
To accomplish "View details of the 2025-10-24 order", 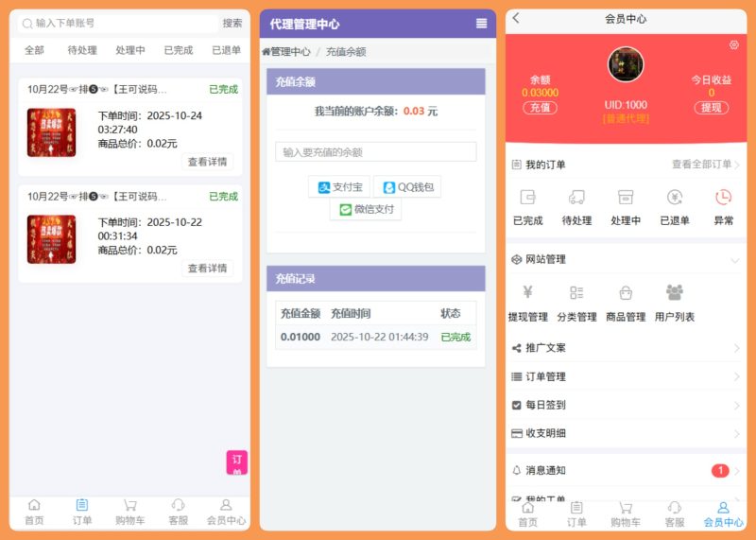I will point(207,162).
